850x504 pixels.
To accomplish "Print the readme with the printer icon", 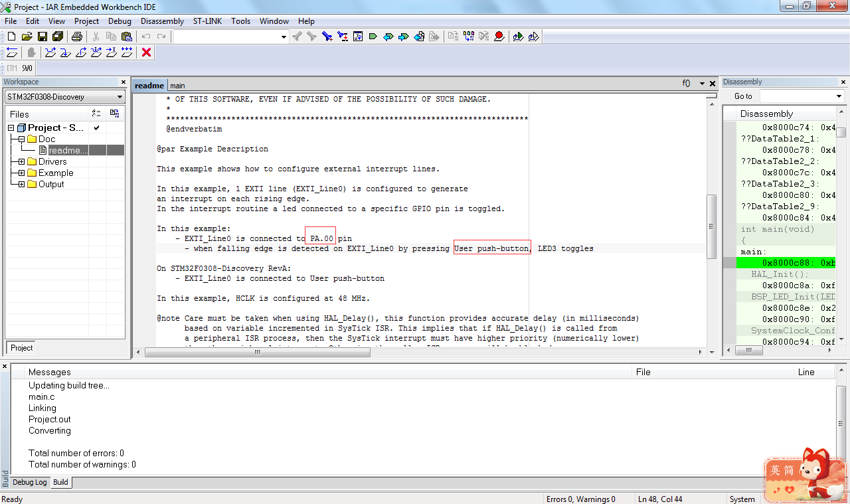I will (x=77, y=37).
